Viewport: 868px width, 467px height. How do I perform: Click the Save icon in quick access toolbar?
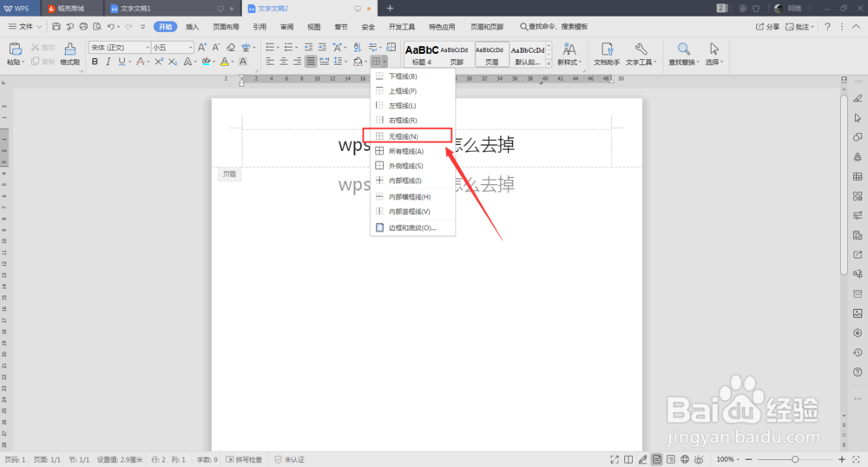coord(56,27)
